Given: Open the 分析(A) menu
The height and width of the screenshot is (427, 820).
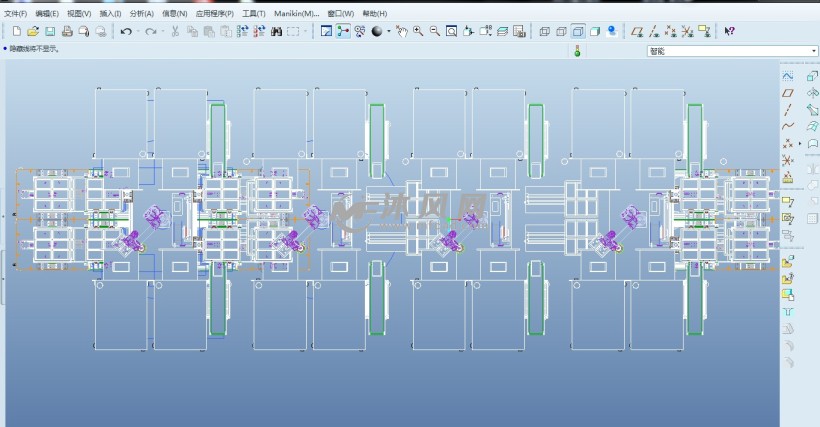Looking at the screenshot, I should (x=142, y=14).
